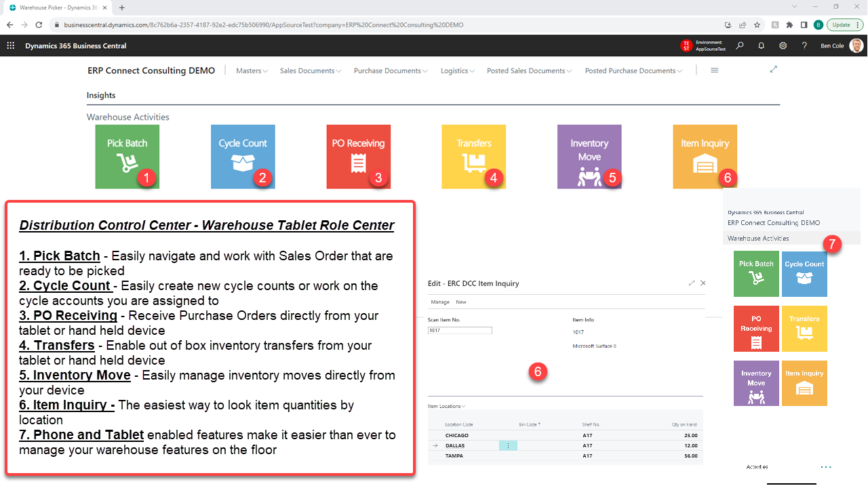Toggle the browser side panel icon

click(804, 24)
